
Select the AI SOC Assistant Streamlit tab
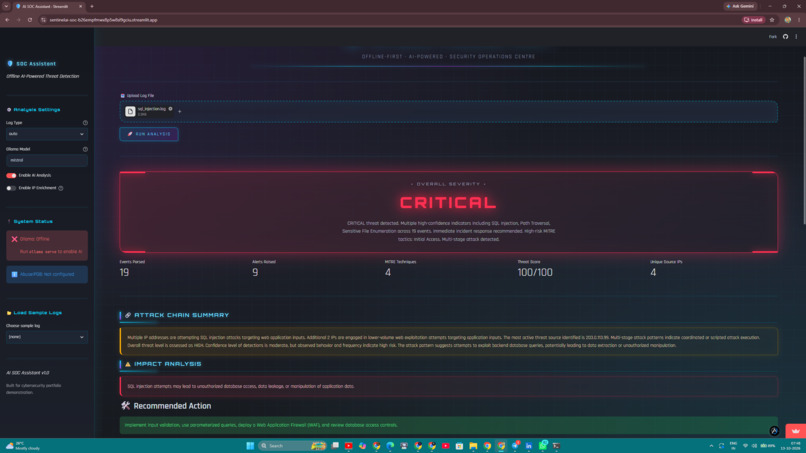click(x=49, y=6)
